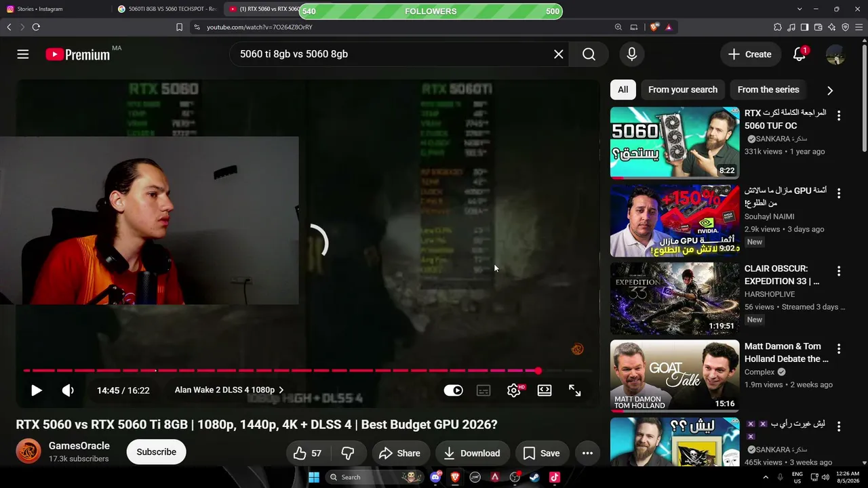Go back with browser back arrow
This screenshot has height=488, width=868.
click(x=9, y=27)
